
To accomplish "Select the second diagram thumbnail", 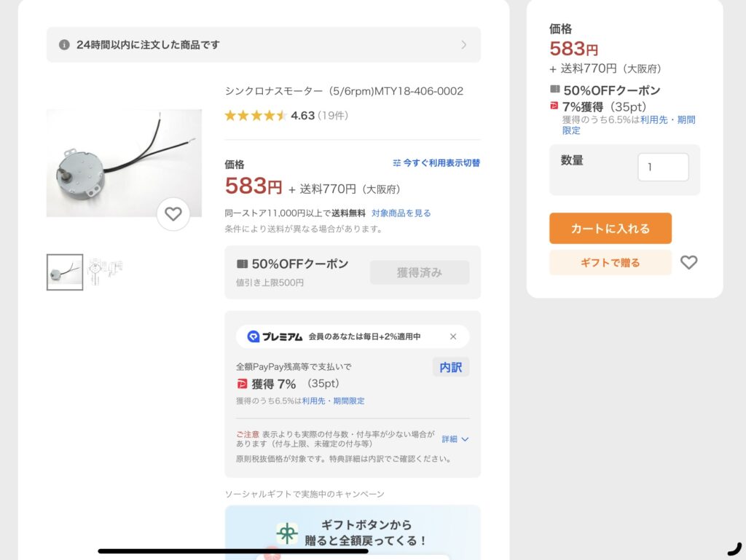I will [x=105, y=272].
